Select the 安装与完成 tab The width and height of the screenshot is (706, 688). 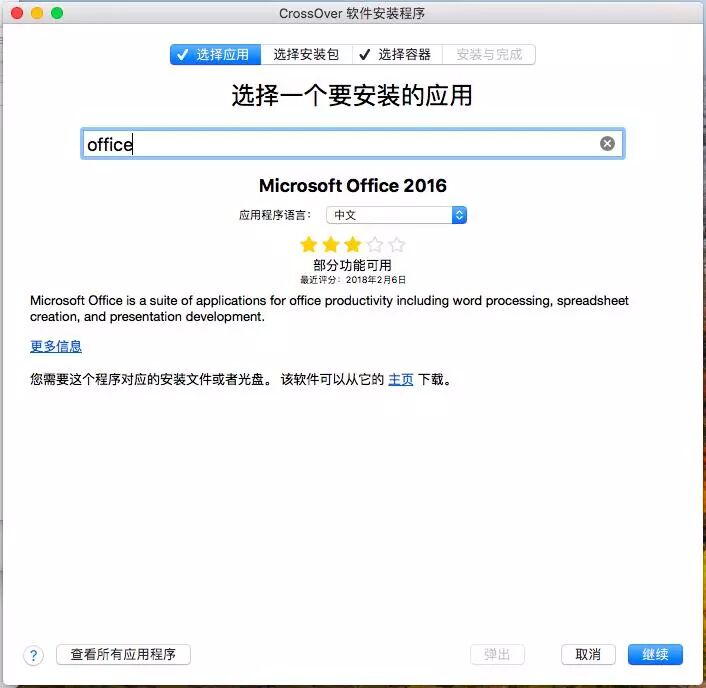tap(489, 54)
